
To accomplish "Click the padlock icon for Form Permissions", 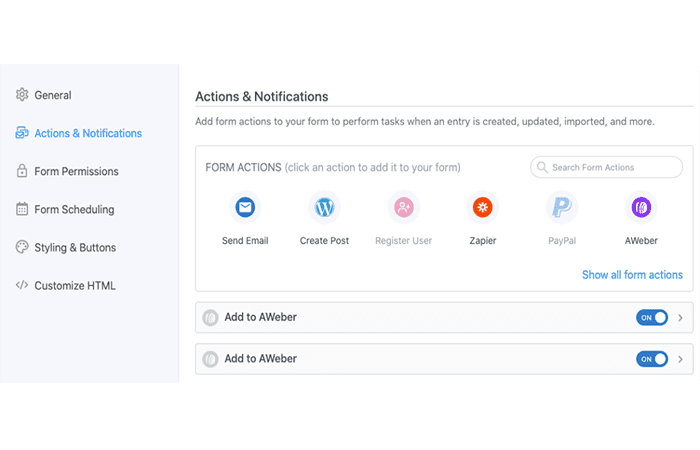I will click(x=22, y=171).
